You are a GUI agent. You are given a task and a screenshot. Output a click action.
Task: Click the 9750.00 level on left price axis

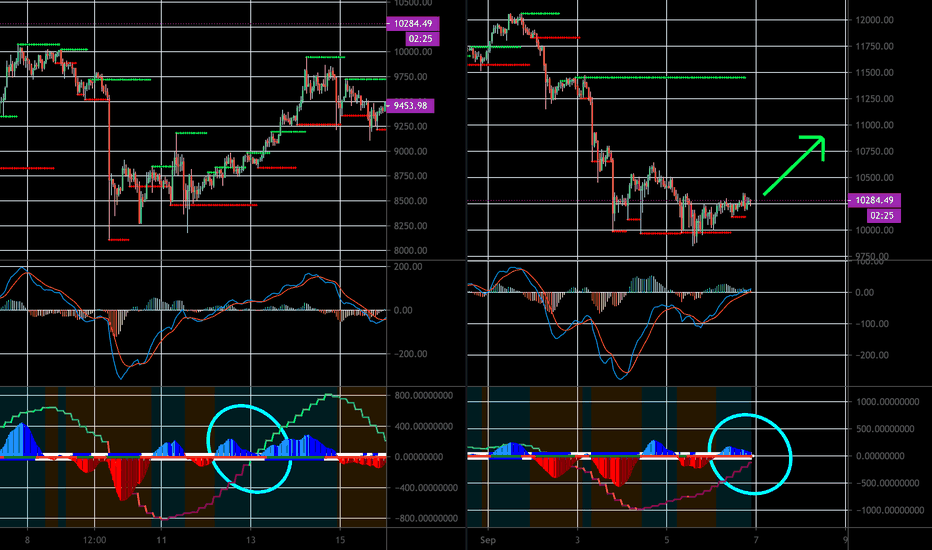[410, 77]
